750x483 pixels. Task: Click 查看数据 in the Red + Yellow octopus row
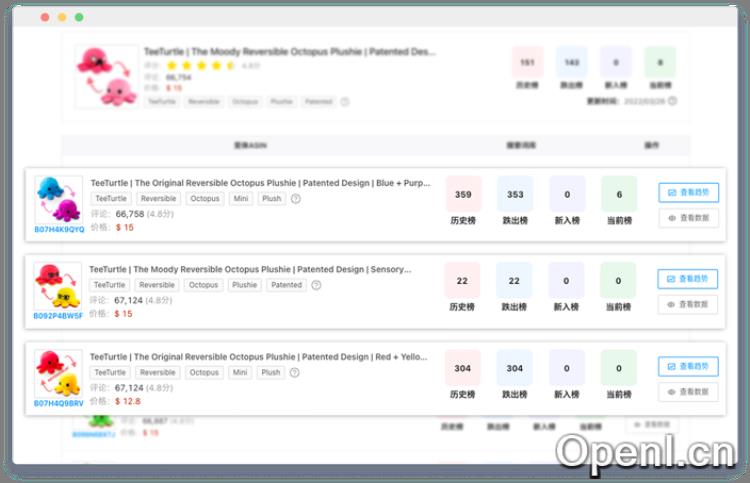click(x=688, y=393)
